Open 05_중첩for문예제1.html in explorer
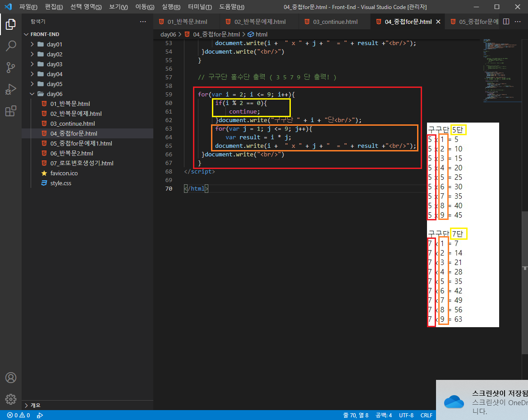This screenshot has width=528, height=420. pyautogui.click(x=81, y=143)
